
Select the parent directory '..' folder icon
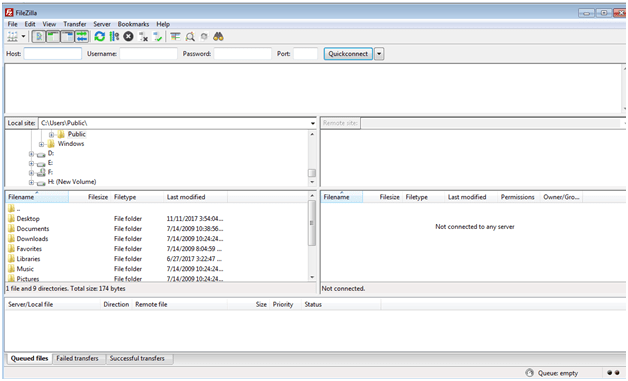point(11,208)
